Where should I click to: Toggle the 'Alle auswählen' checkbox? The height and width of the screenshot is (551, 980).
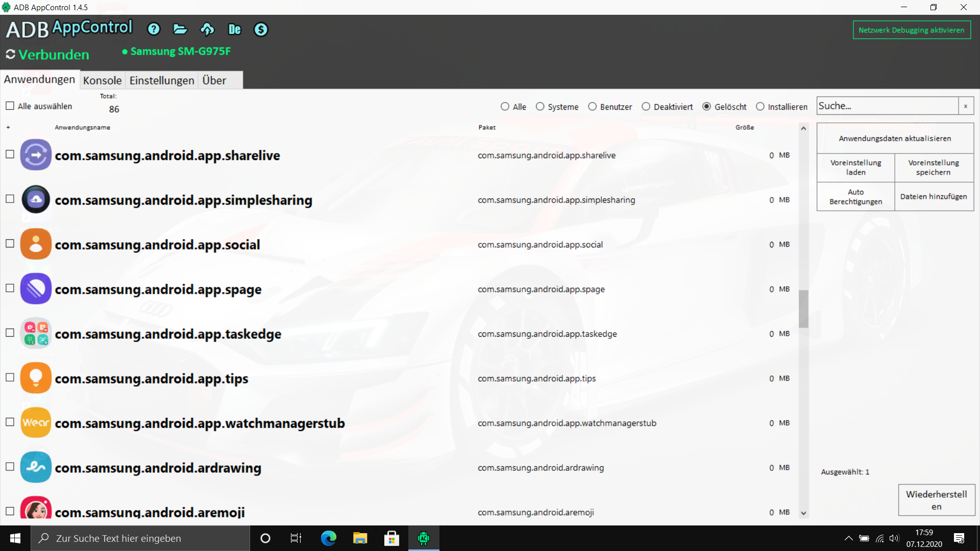[x=10, y=106]
